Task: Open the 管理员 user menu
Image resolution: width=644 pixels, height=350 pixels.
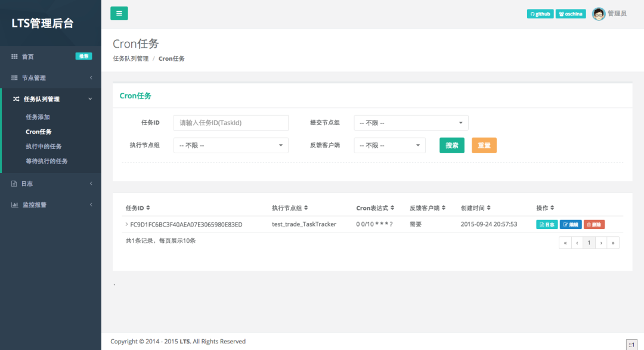Action: click(617, 14)
